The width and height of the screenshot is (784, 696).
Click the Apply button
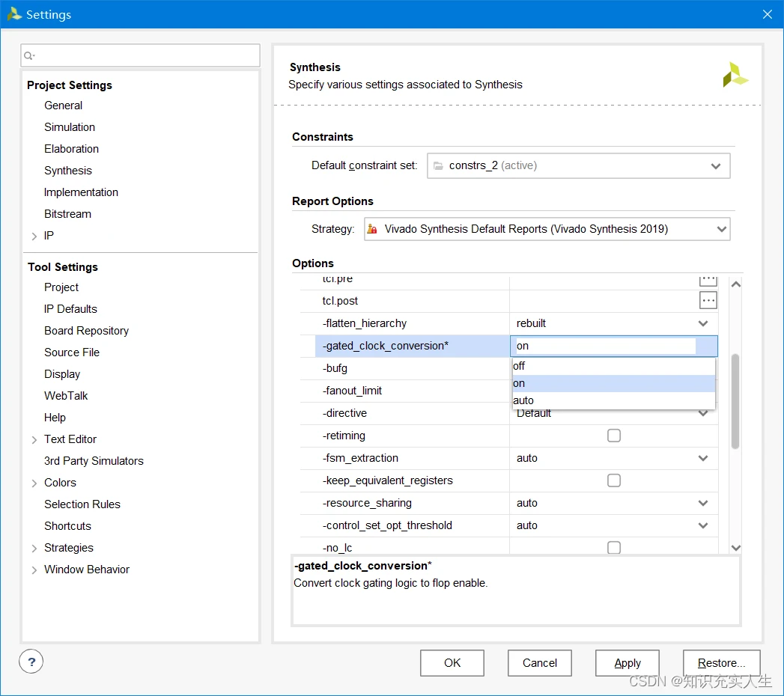point(627,663)
